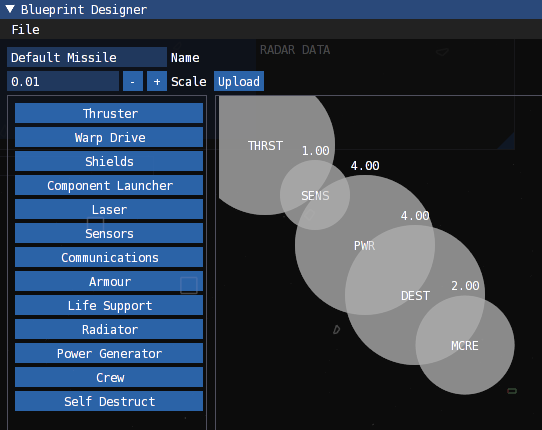This screenshot has height=430, width=542.
Task: Decrease scale with the minus button
Action: tap(133, 82)
